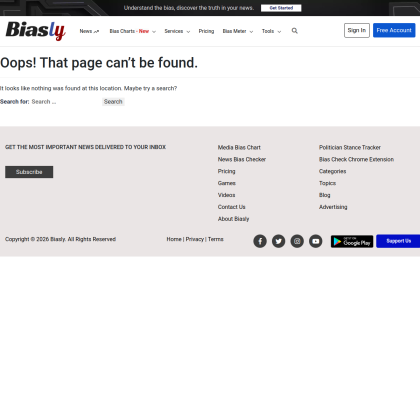This screenshot has width=420, height=420.
Task: Expand the Bias Meter dropdown
Action: point(238,31)
